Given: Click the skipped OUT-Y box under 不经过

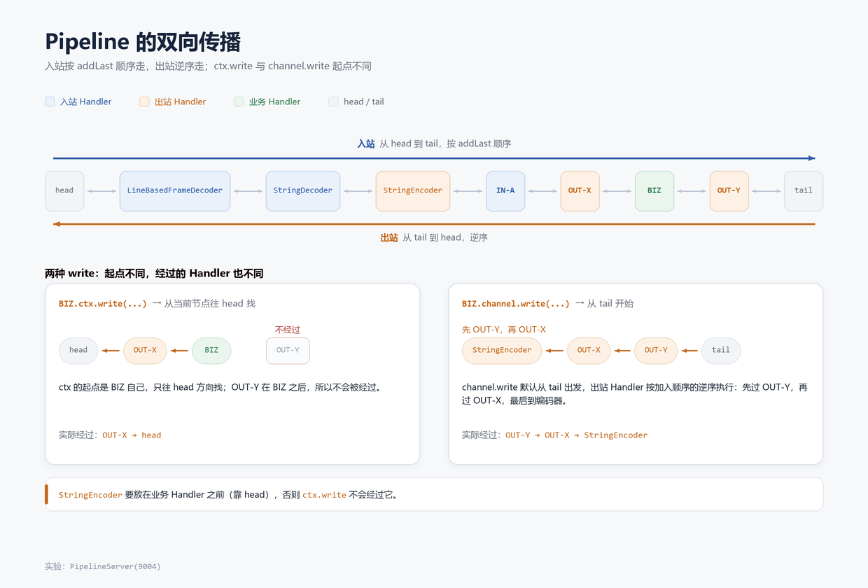Looking at the screenshot, I should [x=288, y=351].
